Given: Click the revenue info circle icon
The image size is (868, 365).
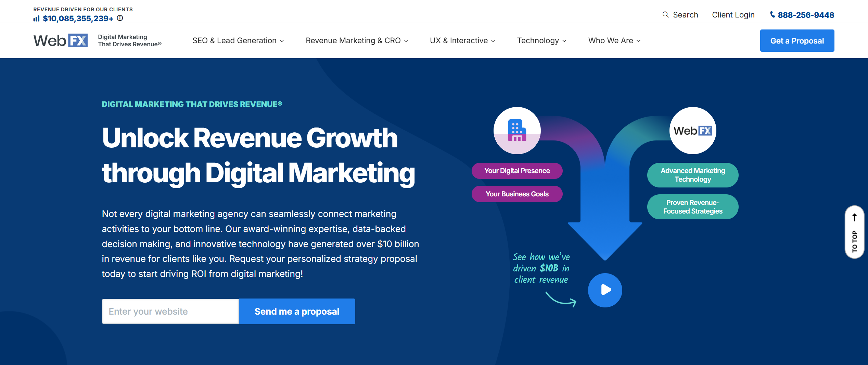Looking at the screenshot, I should click(x=120, y=18).
